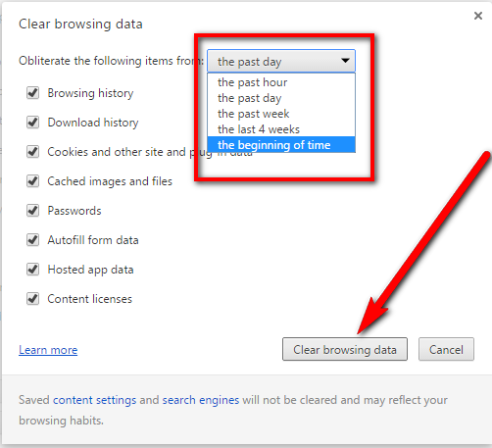Open the content settings link

pyautogui.click(x=94, y=400)
